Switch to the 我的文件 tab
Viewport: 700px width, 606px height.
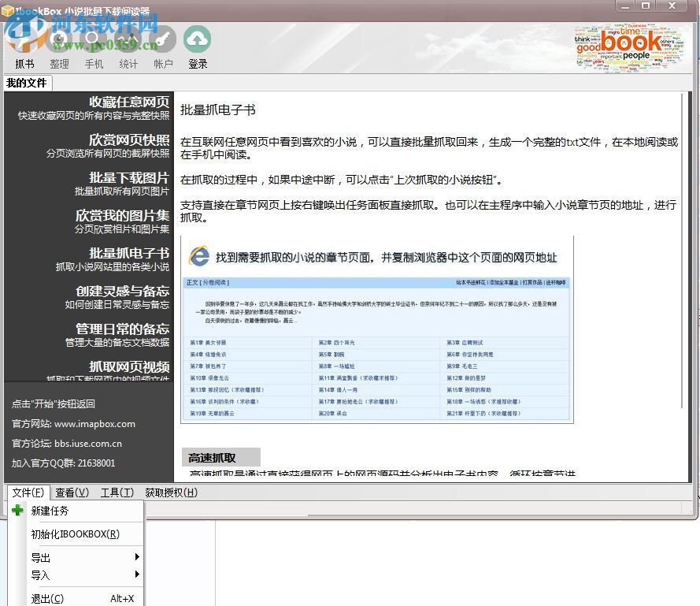pyautogui.click(x=28, y=83)
